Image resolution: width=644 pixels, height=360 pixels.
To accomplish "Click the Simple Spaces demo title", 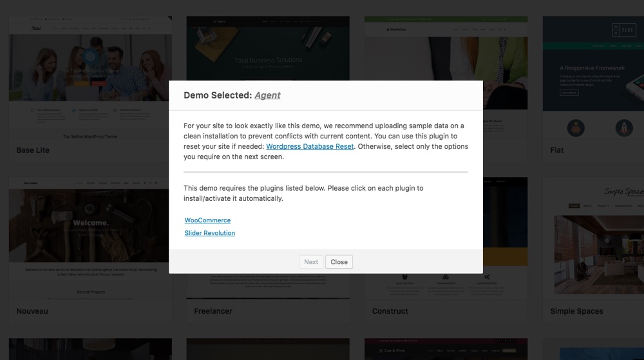I will (576, 311).
